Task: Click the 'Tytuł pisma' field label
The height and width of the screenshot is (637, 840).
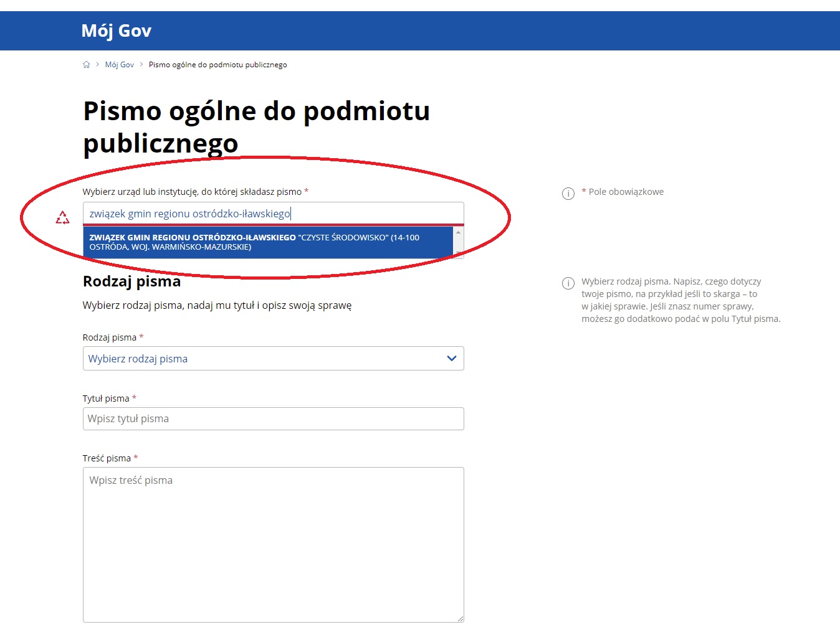Action: pyautogui.click(x=106, y=399)
